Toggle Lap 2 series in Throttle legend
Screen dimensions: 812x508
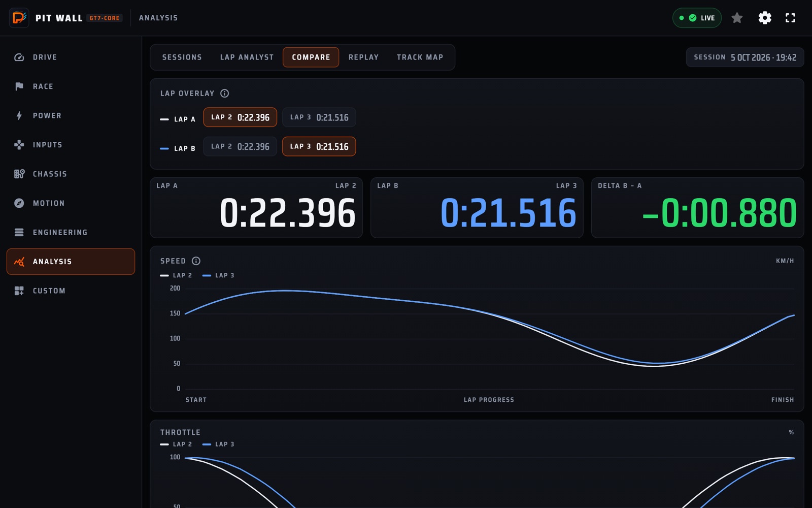tap(176, 444)
